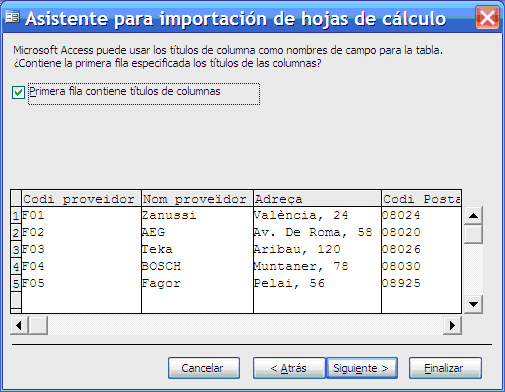Viewport: 505px width, 392px height.
Task: Click the vertical scrollbar thumb
Action: tap(473, 234)
